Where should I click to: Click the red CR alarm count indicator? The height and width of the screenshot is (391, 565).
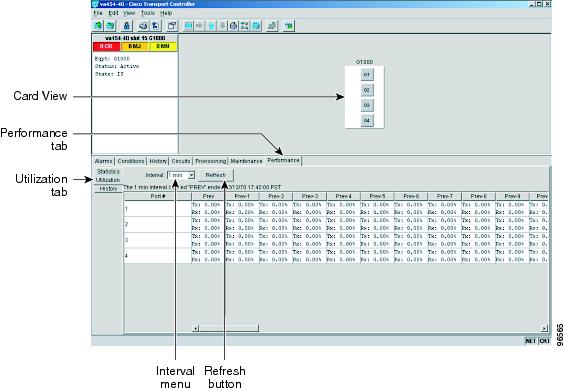click(x=106, y=46)
